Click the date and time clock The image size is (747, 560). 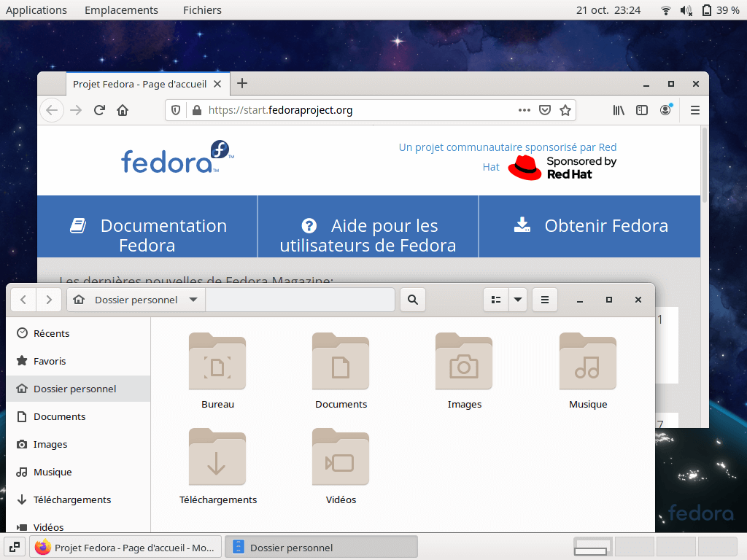click(x=608, y=10)
